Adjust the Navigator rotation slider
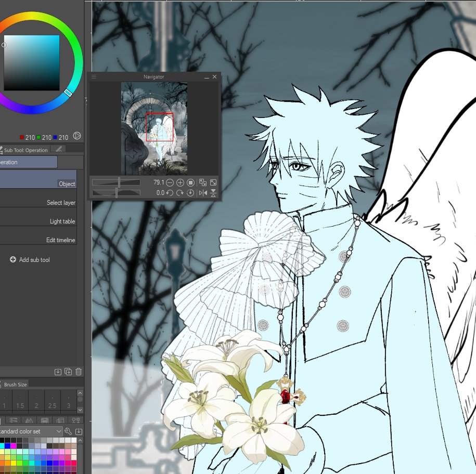Image resolution: width=476 pixels, height=474 pixels. click(116, 193)
